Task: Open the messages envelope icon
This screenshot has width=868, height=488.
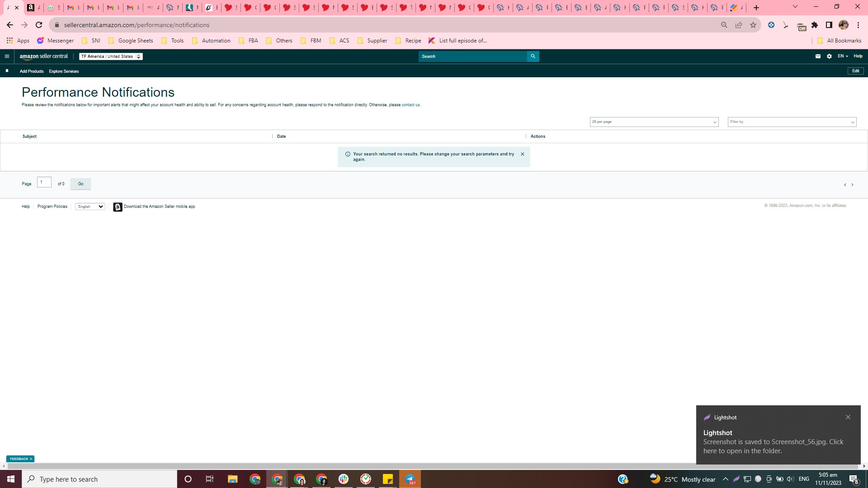Action: pos(818,56)
